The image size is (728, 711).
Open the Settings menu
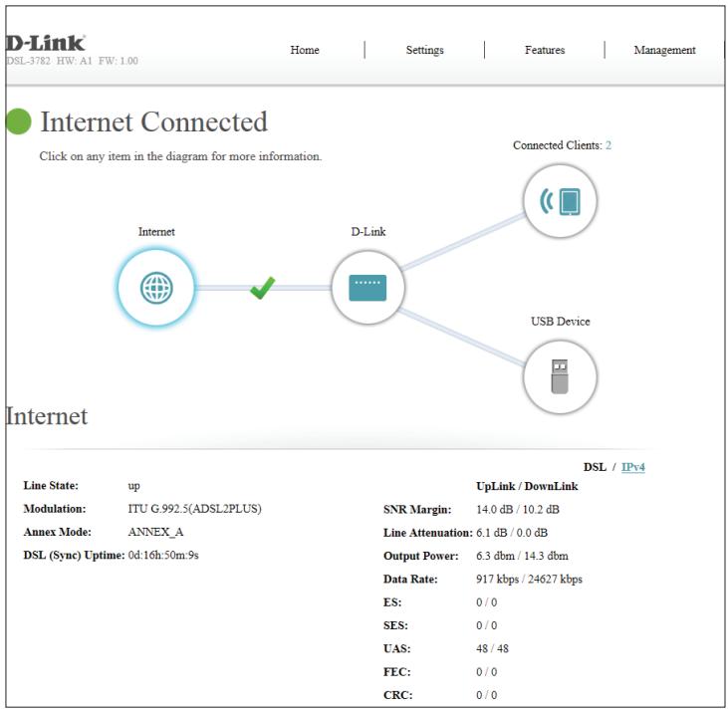tap(425, 50)
